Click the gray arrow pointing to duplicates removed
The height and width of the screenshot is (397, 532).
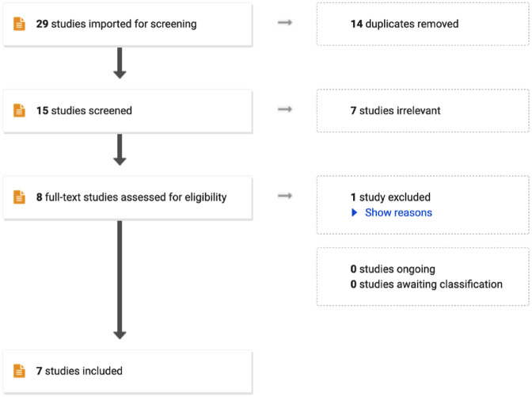tap(285, 23)
